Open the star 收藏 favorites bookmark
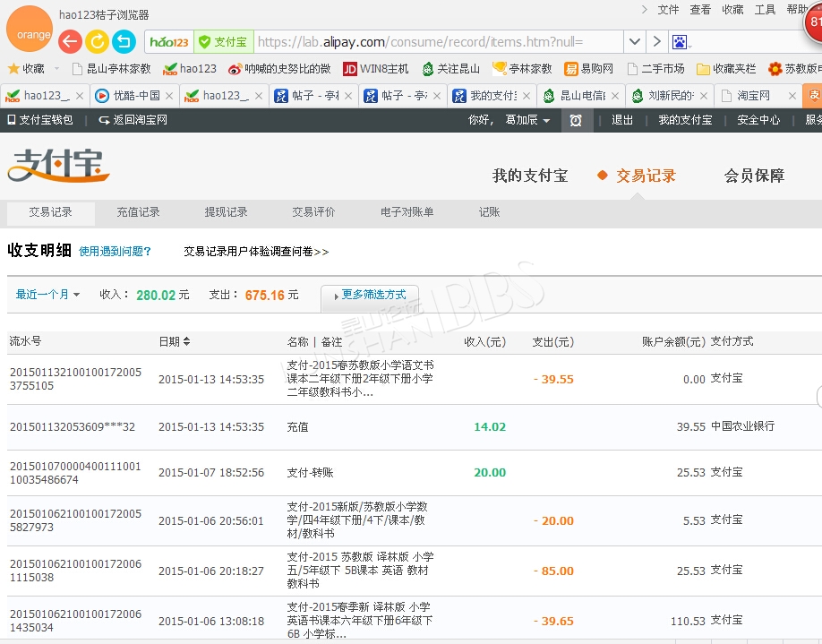This screenshot has width=822, height=644. (27, 69)
